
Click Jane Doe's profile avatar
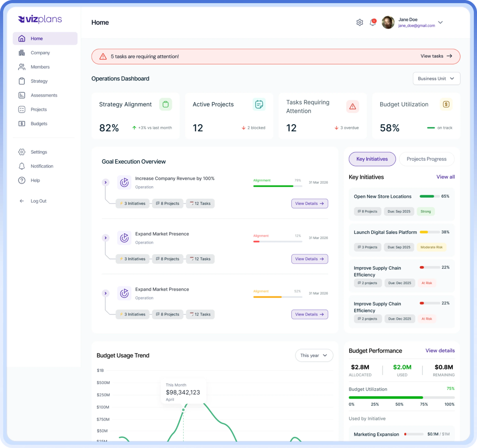point(388,22)
